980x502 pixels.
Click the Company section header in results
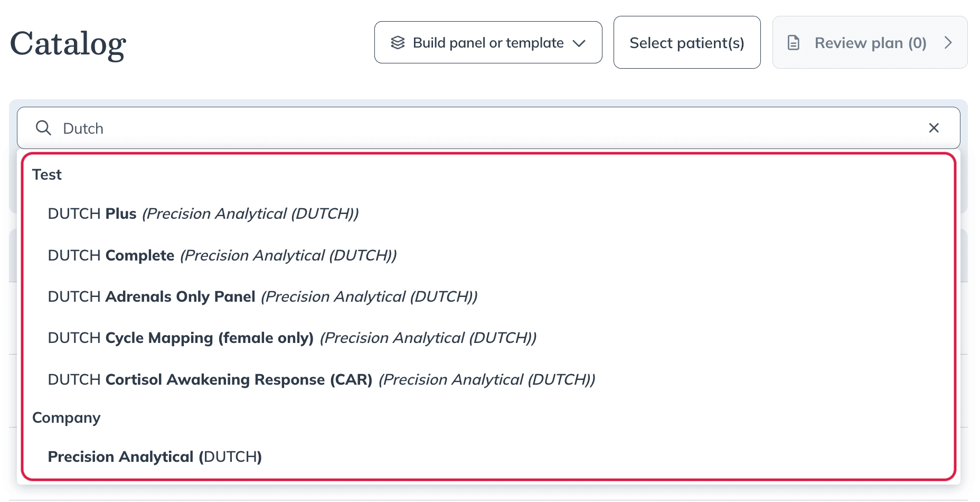(67, 418)
